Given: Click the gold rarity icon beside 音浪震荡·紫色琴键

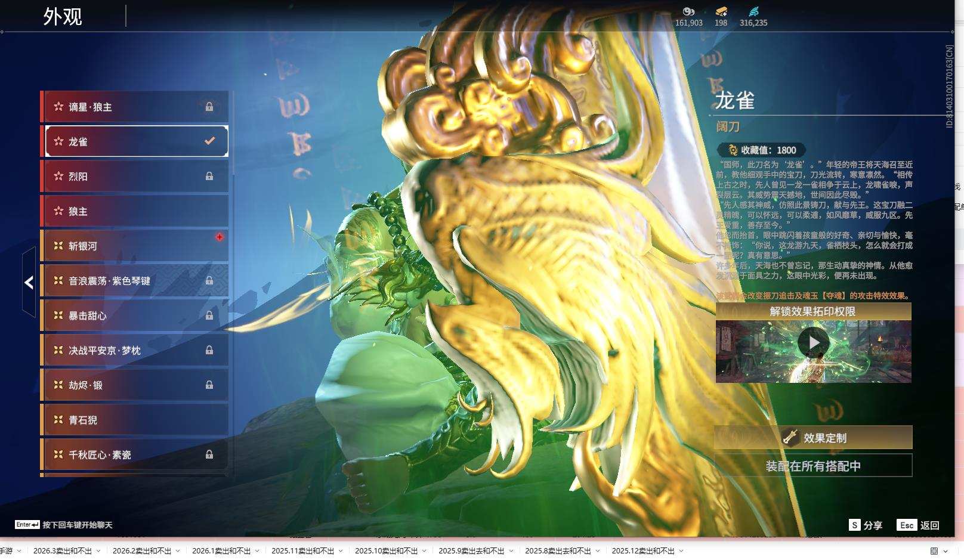Looking at the screenshot, I should pos(58,280).
